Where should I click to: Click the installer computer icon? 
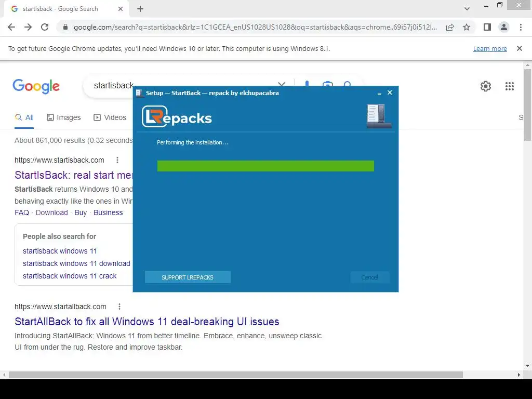click(x=379, y=116)
